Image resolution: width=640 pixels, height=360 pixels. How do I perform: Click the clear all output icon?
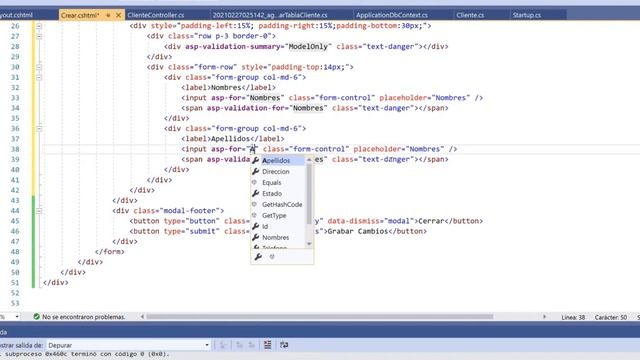pos(267,345)
